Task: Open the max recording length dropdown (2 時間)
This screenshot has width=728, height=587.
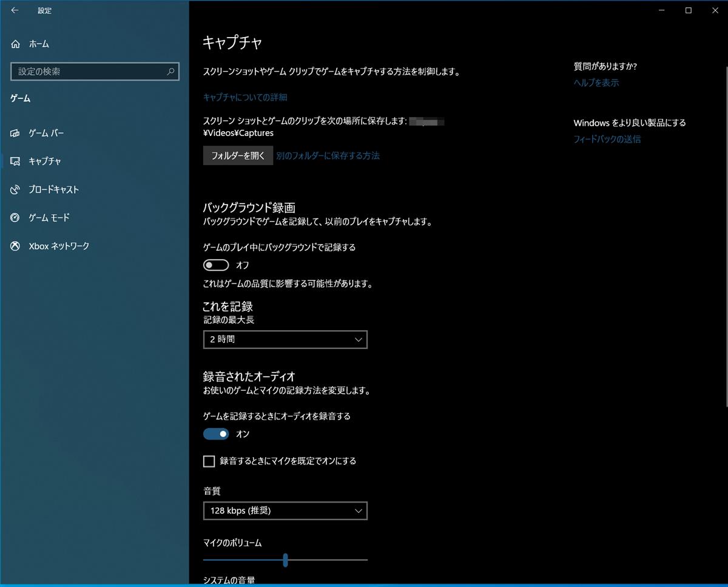Action: pos(285,340)
